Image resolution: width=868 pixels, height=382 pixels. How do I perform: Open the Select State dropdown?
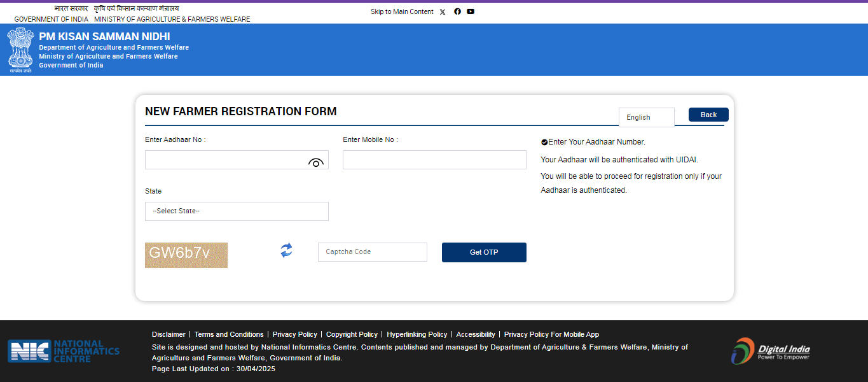click(237, 211)
